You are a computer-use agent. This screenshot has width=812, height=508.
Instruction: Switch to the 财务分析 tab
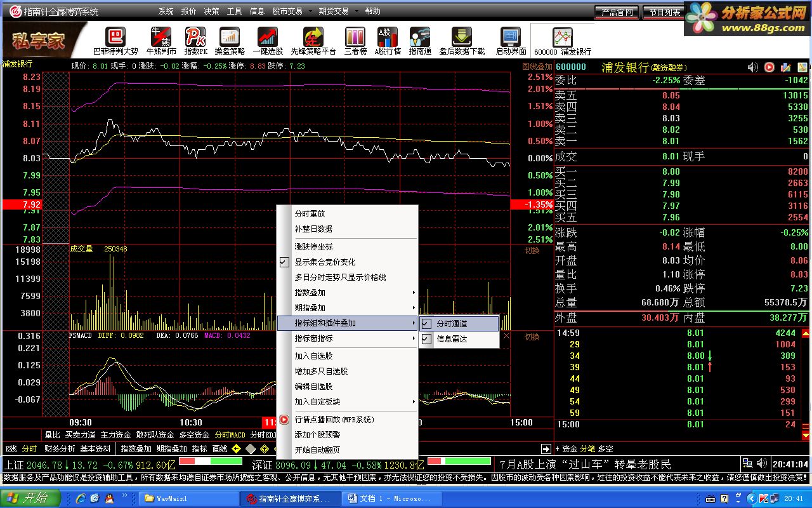pyautogui.click(x=60, y=450)
